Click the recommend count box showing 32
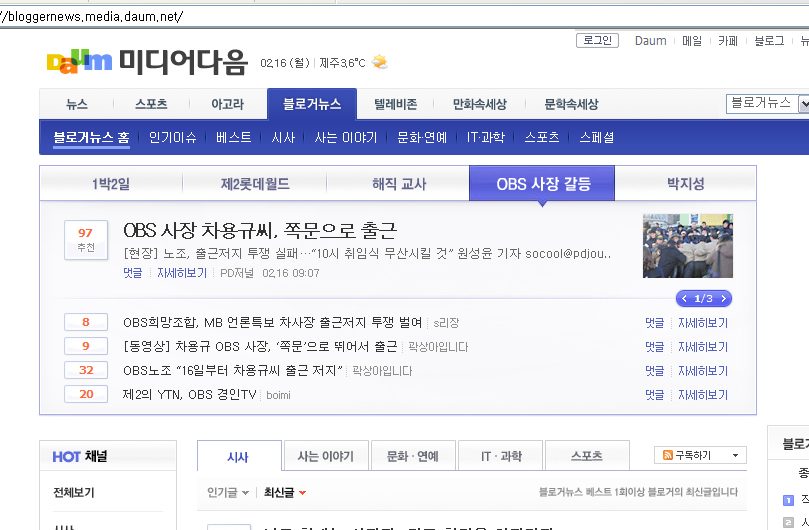 pyautogui.click(x=86, y=370)
